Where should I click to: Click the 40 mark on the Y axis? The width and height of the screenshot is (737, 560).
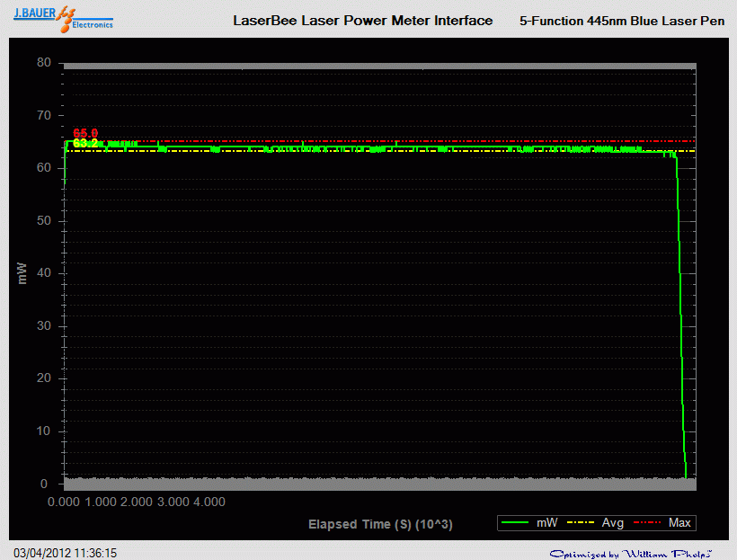43,273
